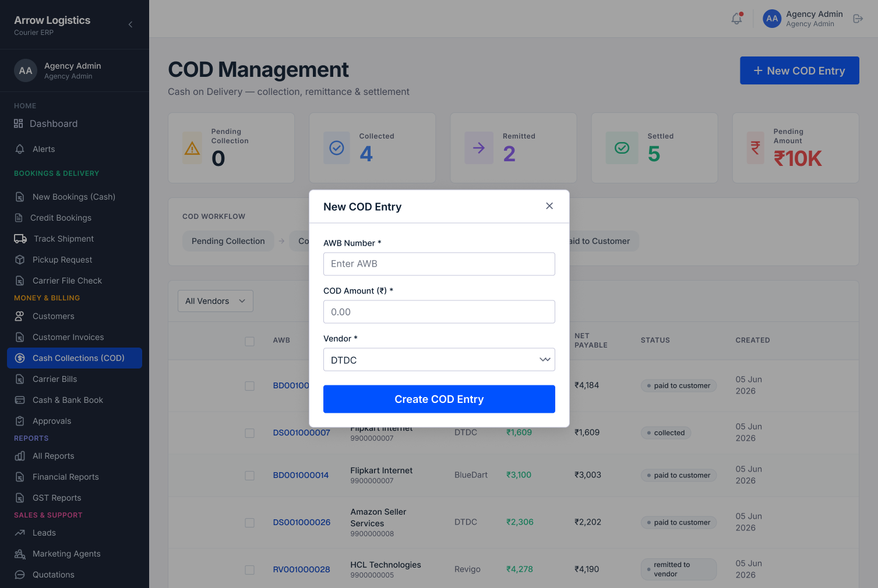The image size is (878, 588).
Task: Click the Settled green check icon
Action: pyautogui.click(x=622, y=148)
